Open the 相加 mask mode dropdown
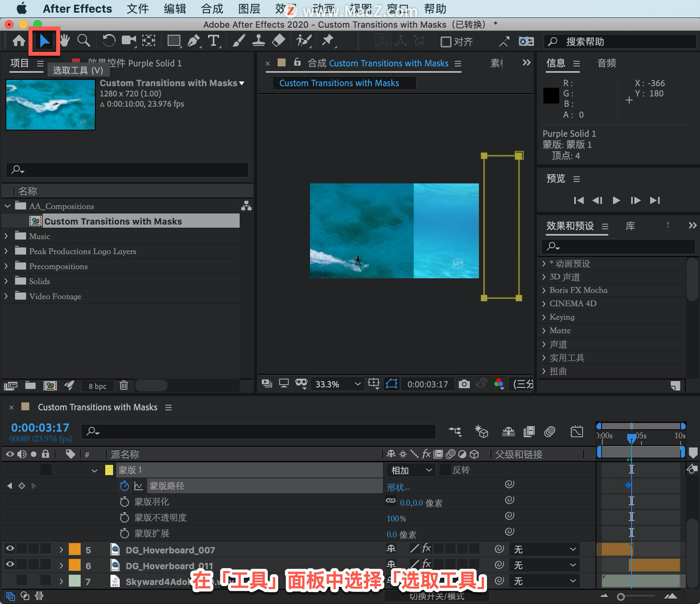This screenshot has height=604, width=700. 411,470
